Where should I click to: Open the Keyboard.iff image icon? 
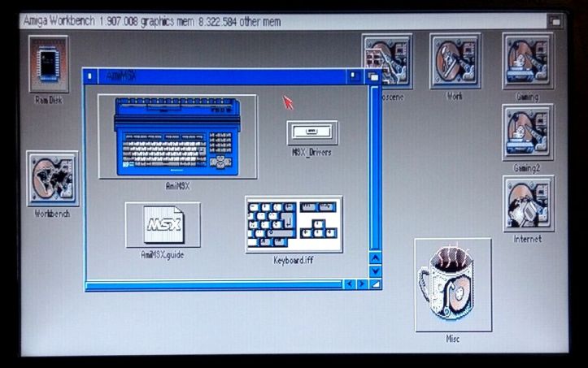click(293, 223)
